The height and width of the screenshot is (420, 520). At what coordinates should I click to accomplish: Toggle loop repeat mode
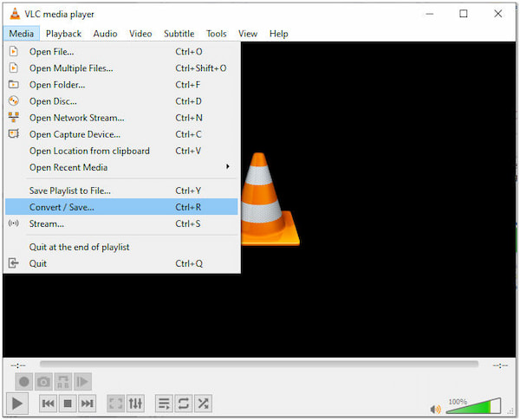pyautogui.click(x=184, y=404)
